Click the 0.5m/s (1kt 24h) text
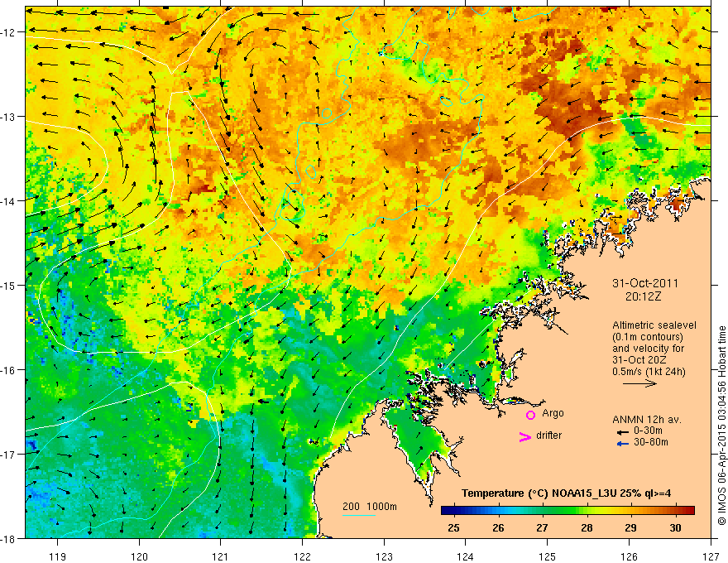 [649, 372]
